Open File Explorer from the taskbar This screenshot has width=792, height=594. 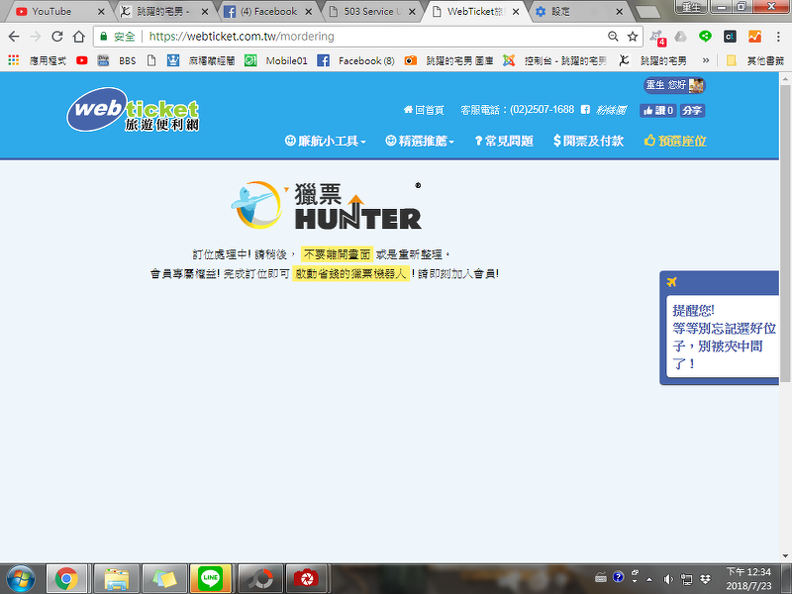point(117,578)
